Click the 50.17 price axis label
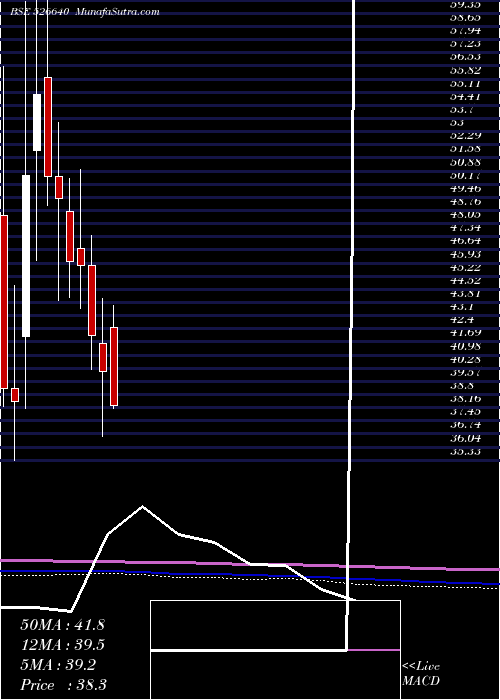 (465, 175)
